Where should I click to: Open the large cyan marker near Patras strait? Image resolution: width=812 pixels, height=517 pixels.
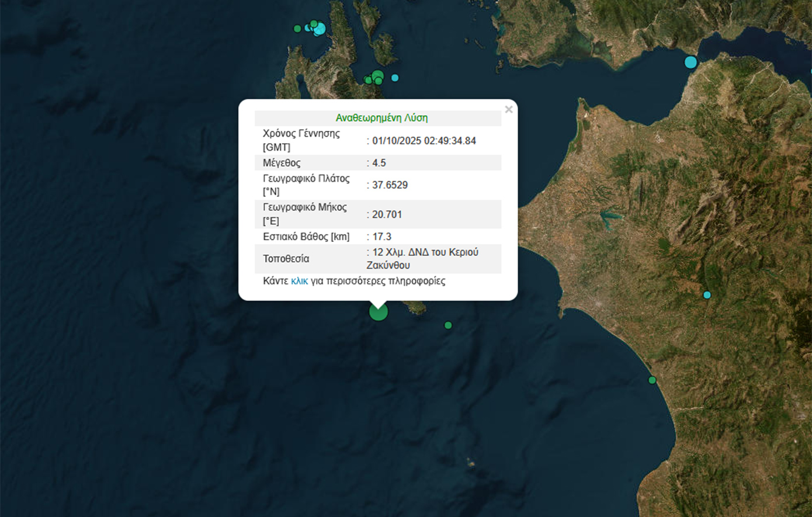(690, 62)
